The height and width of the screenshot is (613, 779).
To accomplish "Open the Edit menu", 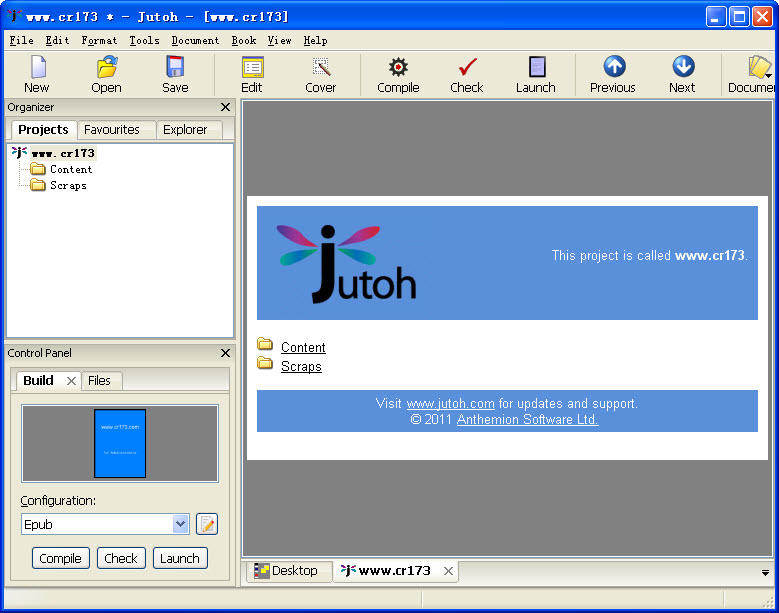I will pyautogui.click(x=57, y=40).
